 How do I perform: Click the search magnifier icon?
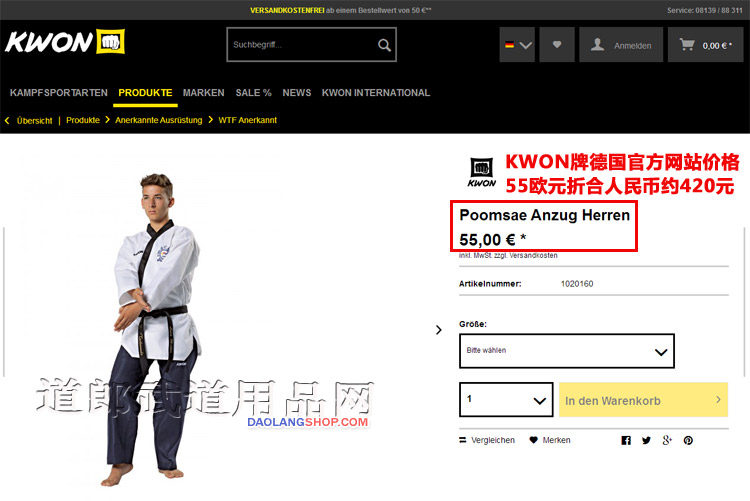(x=384, y=45)
